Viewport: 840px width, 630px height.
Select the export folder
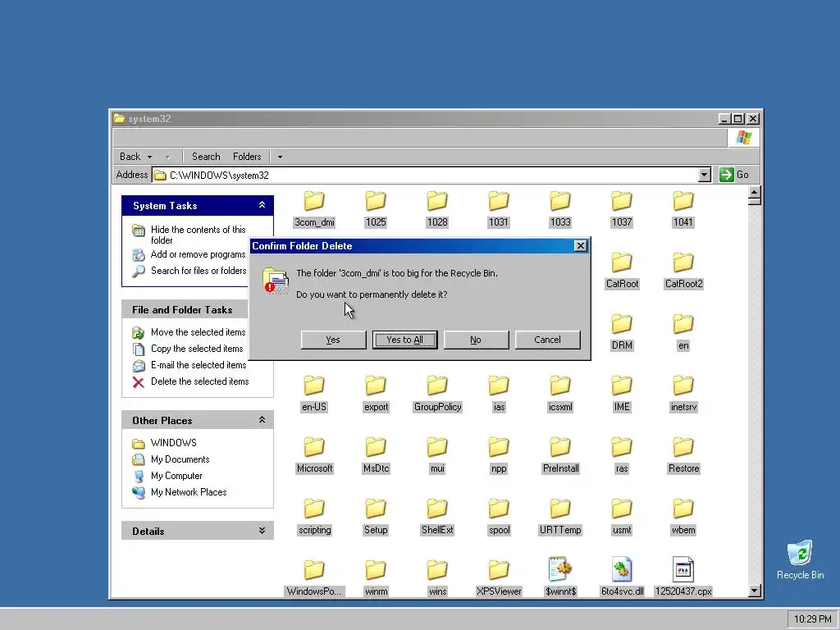376,394
